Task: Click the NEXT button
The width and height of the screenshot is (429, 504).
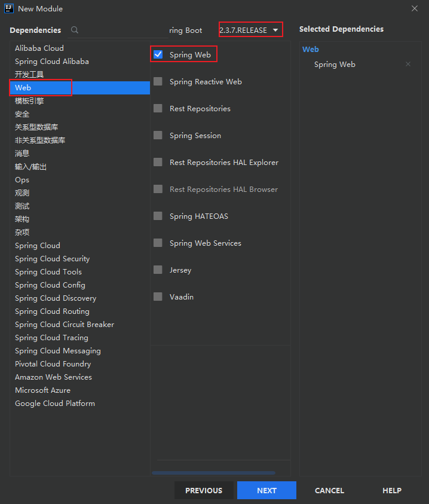Action: 266,490
